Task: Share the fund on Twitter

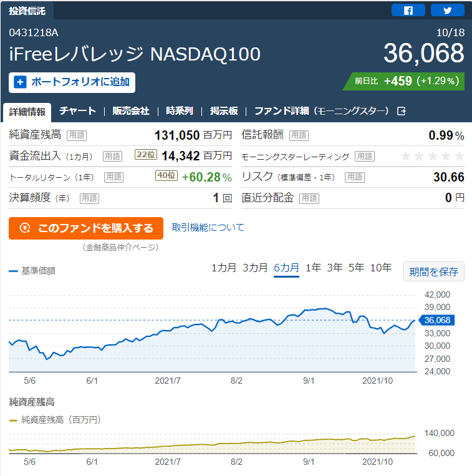Action: coord(448,10)
